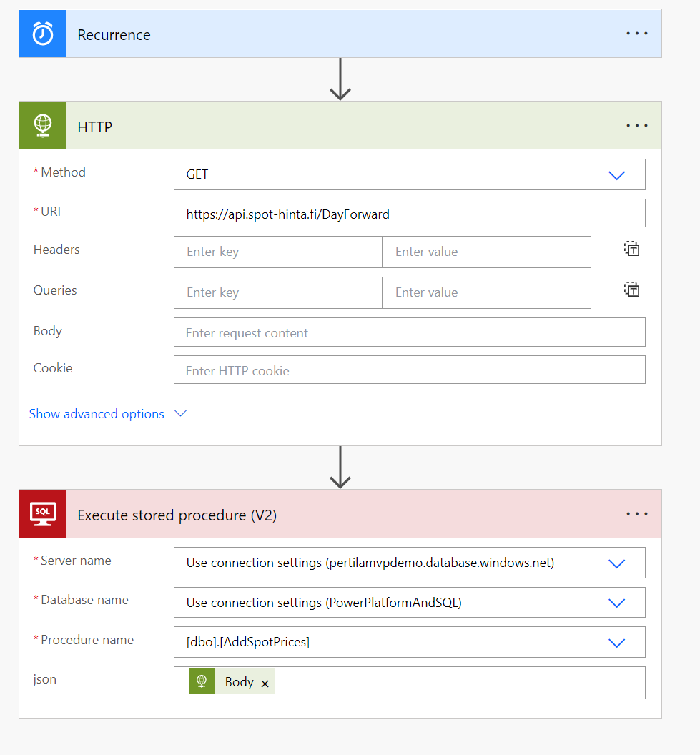Click the Recurrence alarm clock icon
The image size is (700, 755).
(x=43, y=34)
